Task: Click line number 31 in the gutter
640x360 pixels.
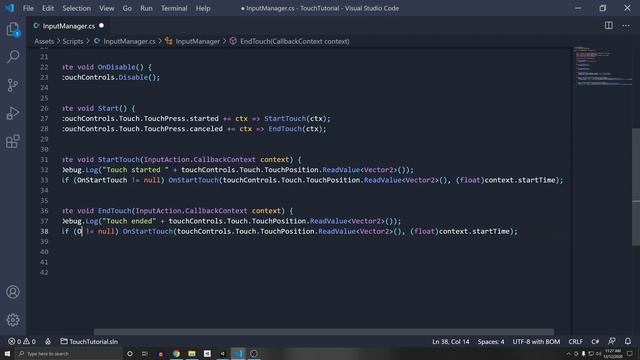Action: pos(44,160)
